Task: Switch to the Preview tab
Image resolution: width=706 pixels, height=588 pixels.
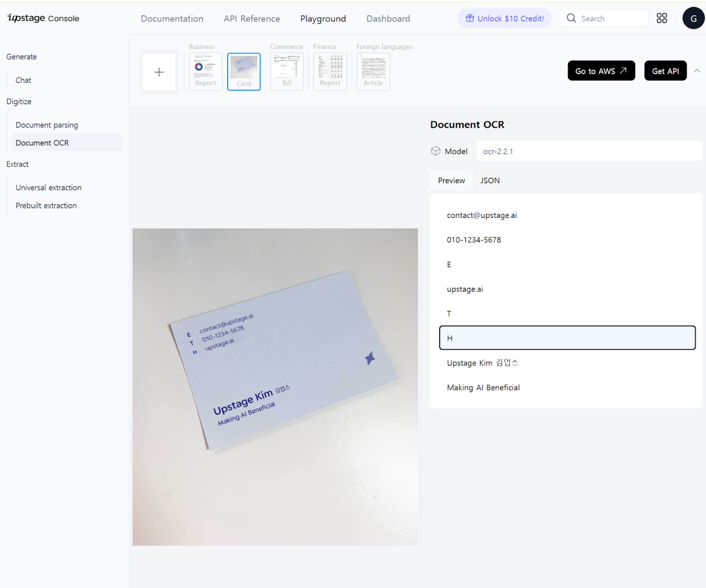Action: click(x=451, y=180)
